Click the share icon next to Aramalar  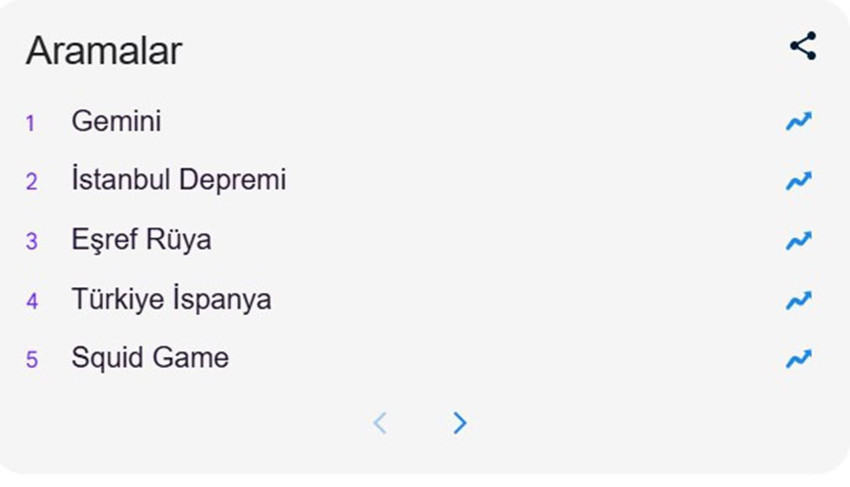[x=803, y=46]
